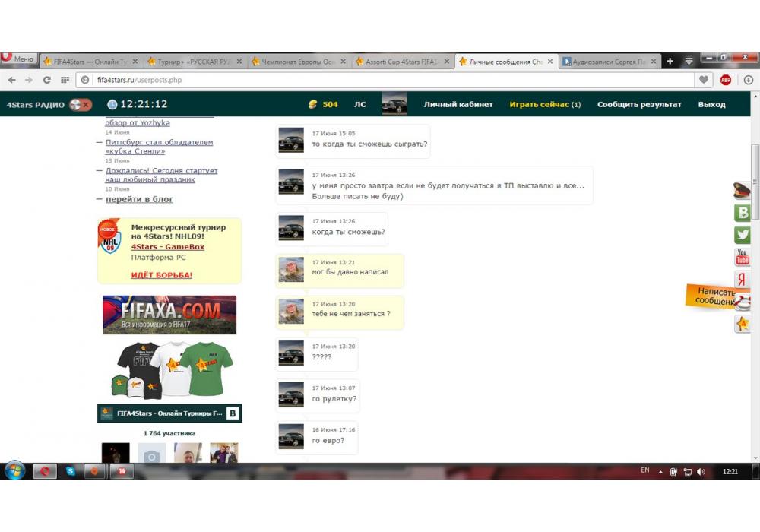Bookmark page with the heart icon

(x=705, y=80)
